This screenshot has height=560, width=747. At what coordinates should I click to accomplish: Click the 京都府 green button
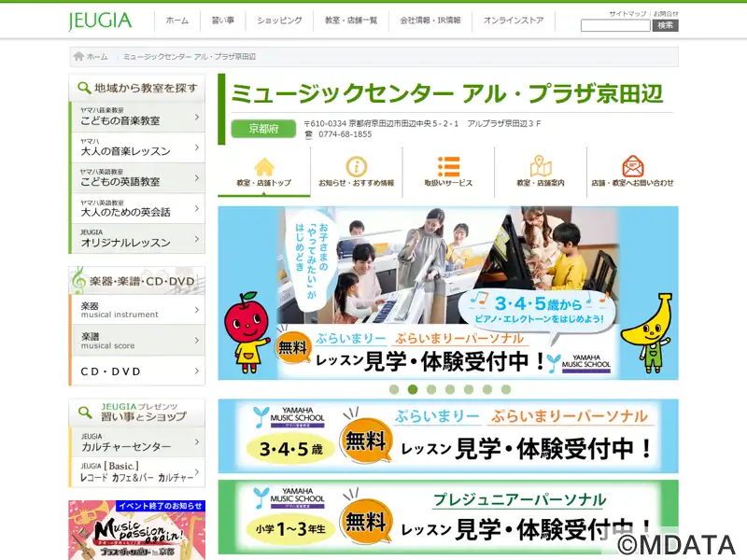(263, 129)
